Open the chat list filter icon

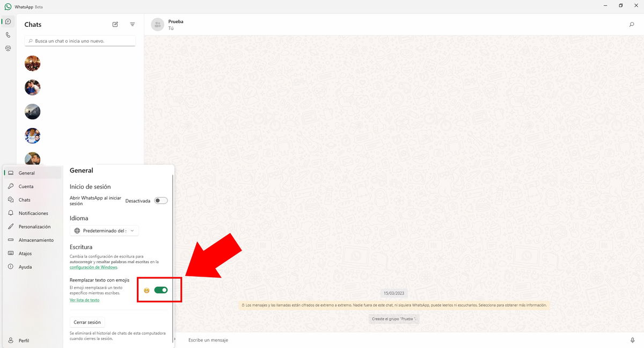(x=132, y=24)
